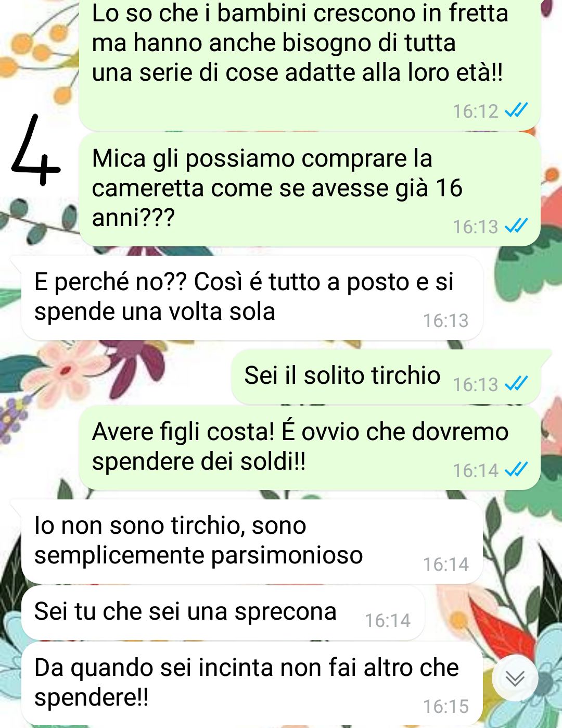Click the word 'parsimonioso' in received message

click(x=287, y=556)
